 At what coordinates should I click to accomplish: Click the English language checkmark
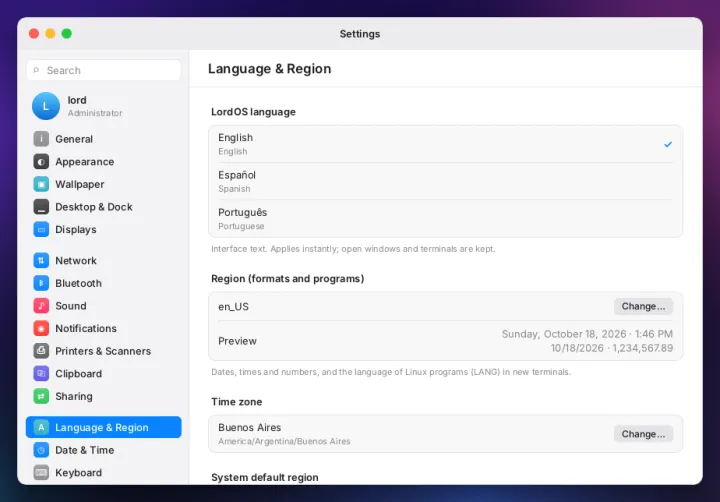click(x=668, y=144)
